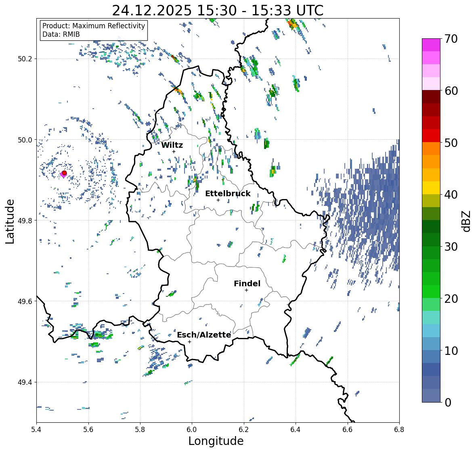476x451 pixels.
Task: Click the title '24.12.2025 15:30 - 15:33 UTC'
Action: pyautogui.click(x=218, y=10)
